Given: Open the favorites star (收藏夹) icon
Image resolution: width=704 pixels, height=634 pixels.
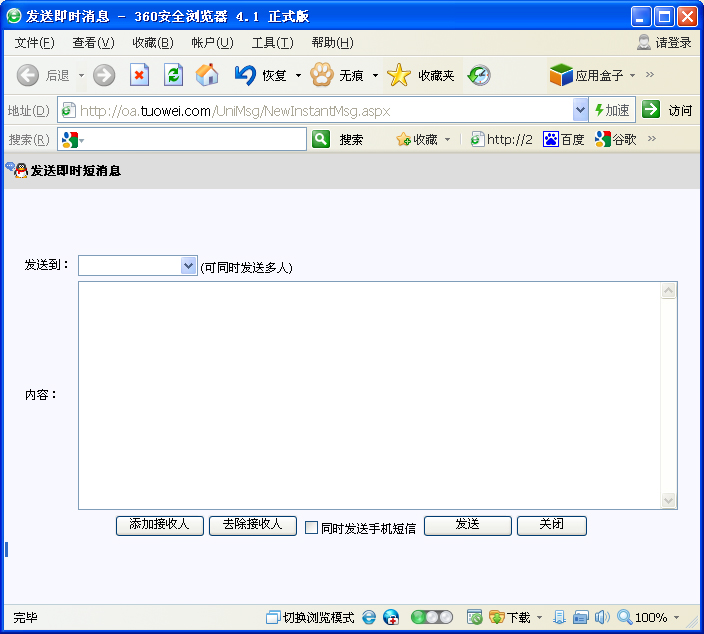Looking at the screenshot, I should click(399, 76).
